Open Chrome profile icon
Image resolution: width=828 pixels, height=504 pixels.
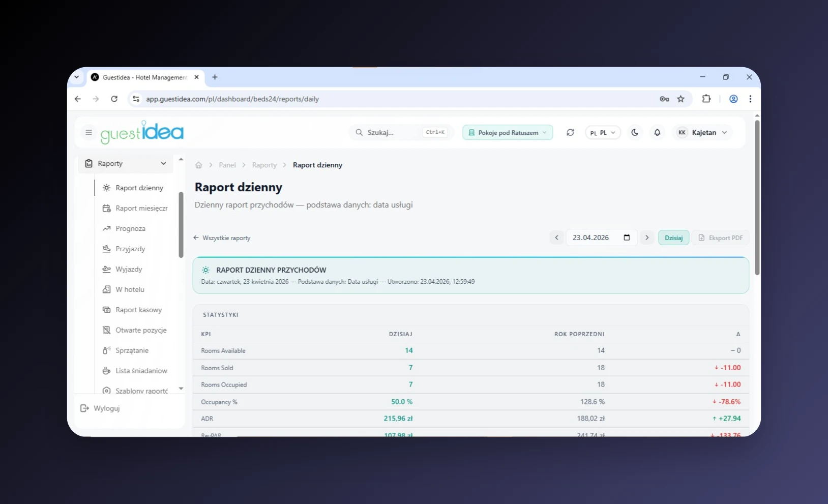coord(733,99)
